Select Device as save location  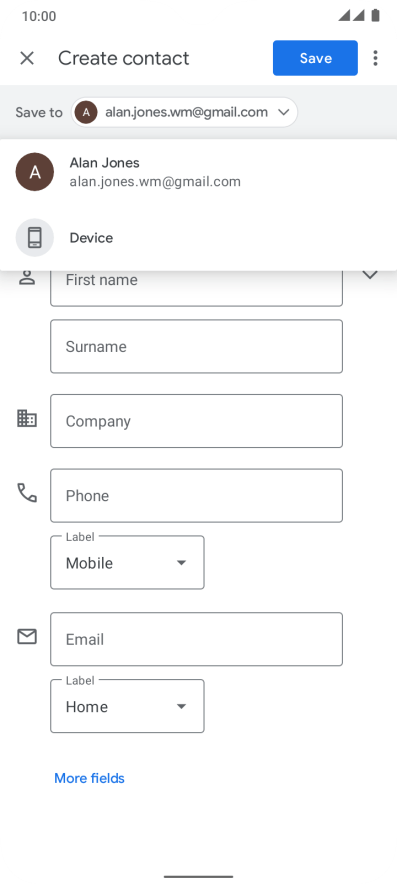tap(198, 237)
